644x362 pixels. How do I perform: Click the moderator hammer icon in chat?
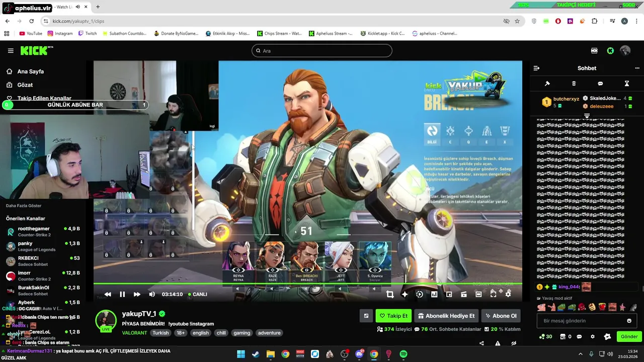click(547, 83)
